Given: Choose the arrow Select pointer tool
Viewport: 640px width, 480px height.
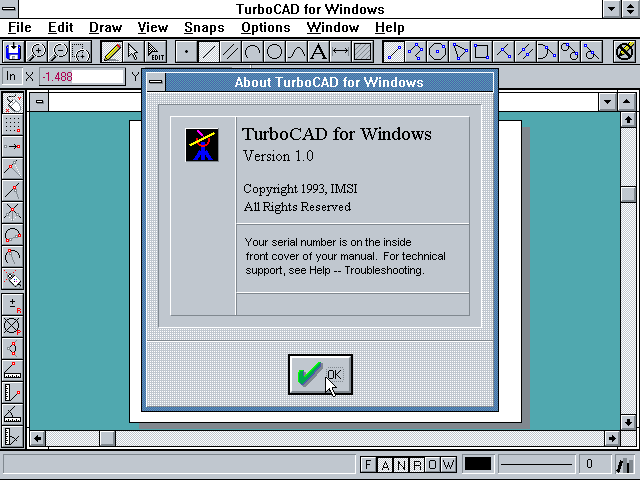Looking at the screenshot, I should tap(133, 52).
